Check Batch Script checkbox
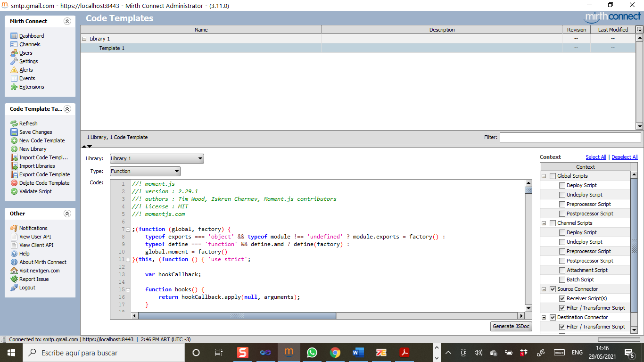The height and width of the screenshot is (362, 644). (x=562, y=280)
